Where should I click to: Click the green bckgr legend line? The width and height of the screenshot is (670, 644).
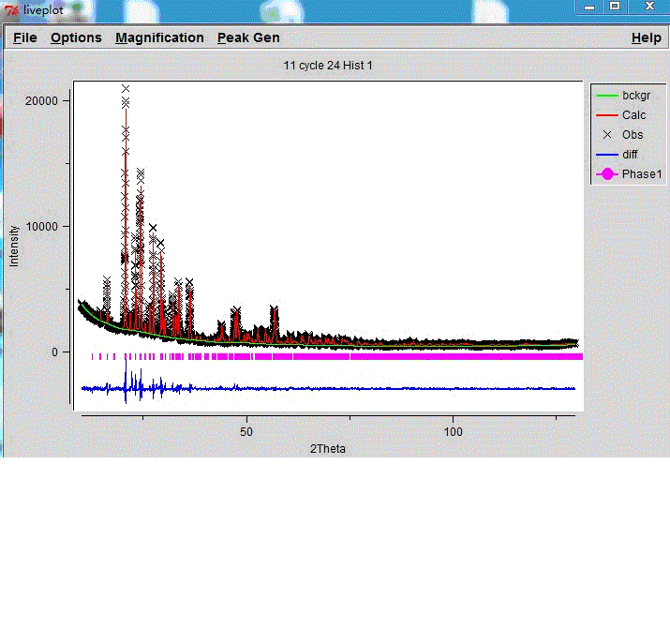pos(607,96)
